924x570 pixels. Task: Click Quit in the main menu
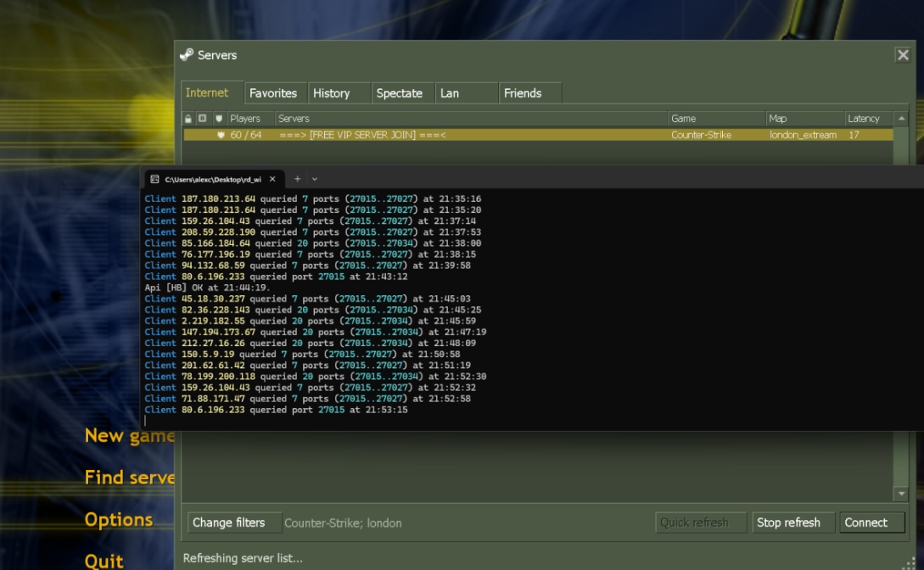(x=104, y=562)
